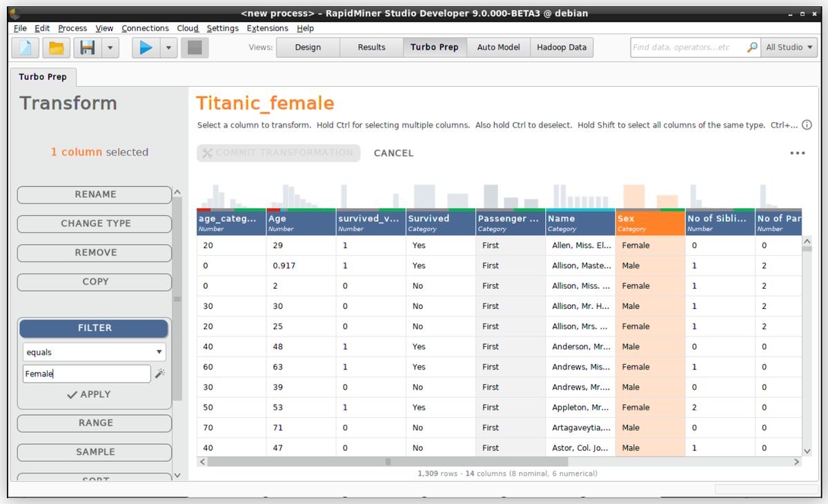Open the View menu
Viewport: 828px width, 504px height.
(x=104, y=28)
